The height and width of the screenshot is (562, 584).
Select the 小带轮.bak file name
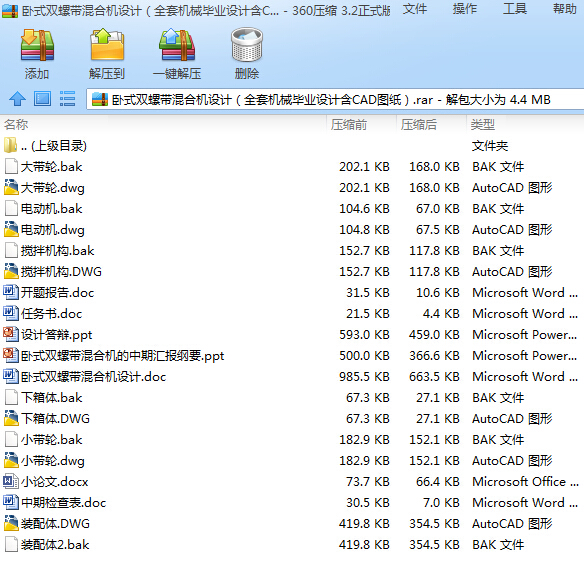coord(51,439)
